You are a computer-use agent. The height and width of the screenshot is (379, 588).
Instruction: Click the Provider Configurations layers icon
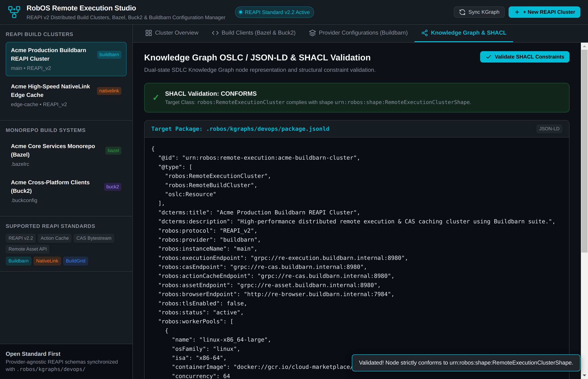coord(312,33)
